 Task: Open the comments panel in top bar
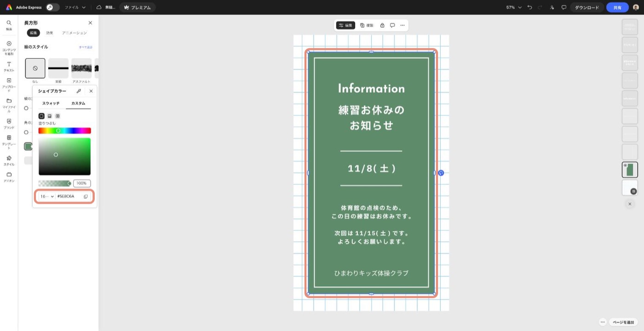[563, 7]
